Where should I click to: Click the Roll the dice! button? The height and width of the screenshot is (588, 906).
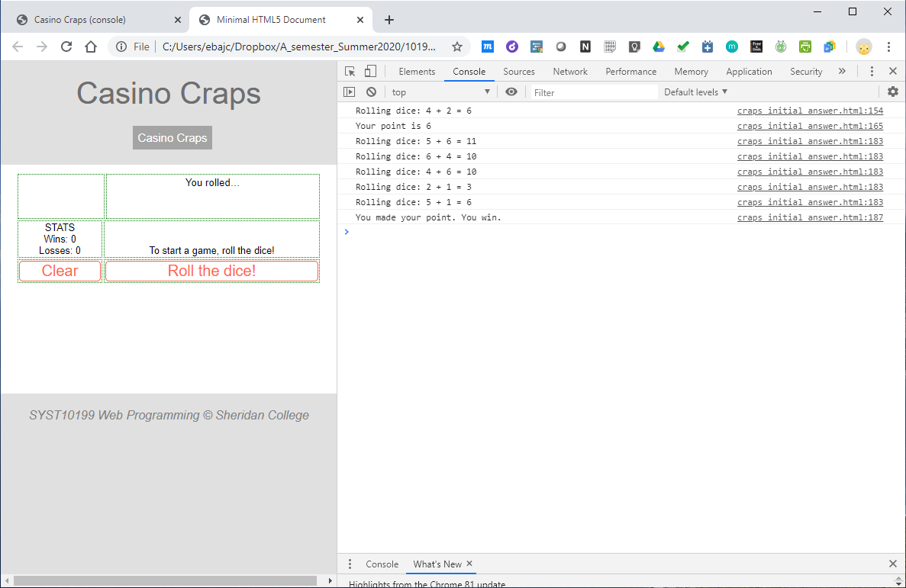tap(212, 271)
